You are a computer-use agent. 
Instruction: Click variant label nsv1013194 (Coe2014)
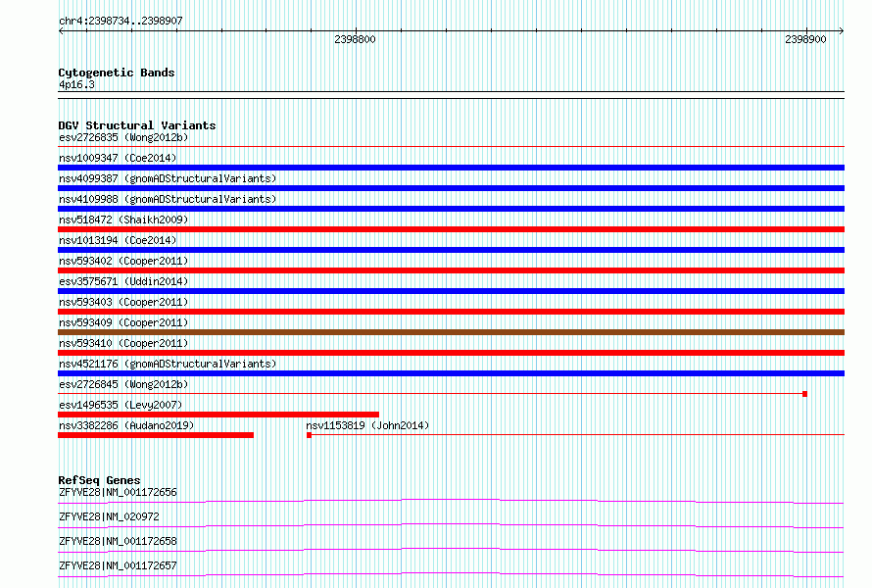118,240
